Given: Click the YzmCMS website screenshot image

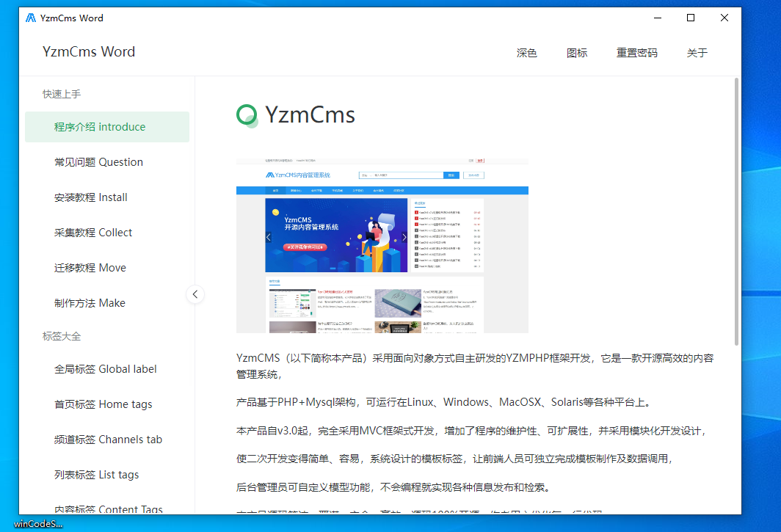Looking at the screenshot, I should point(382,244).
